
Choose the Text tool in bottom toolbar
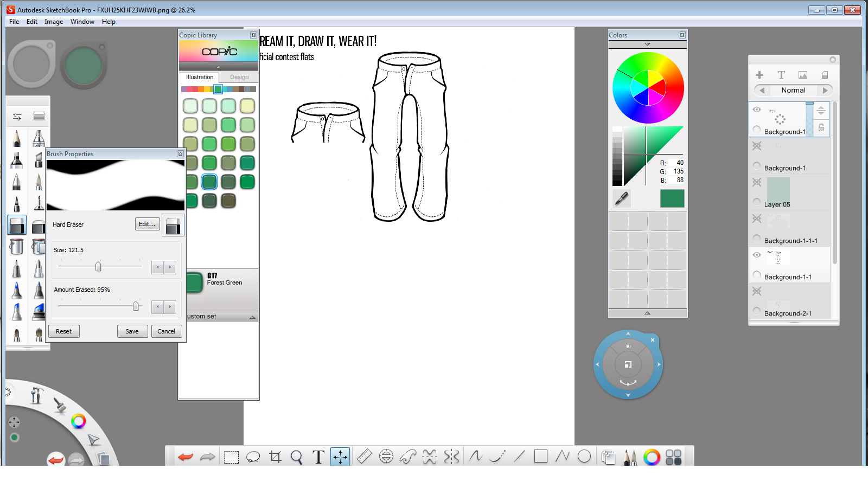click(x=318, y=457)
